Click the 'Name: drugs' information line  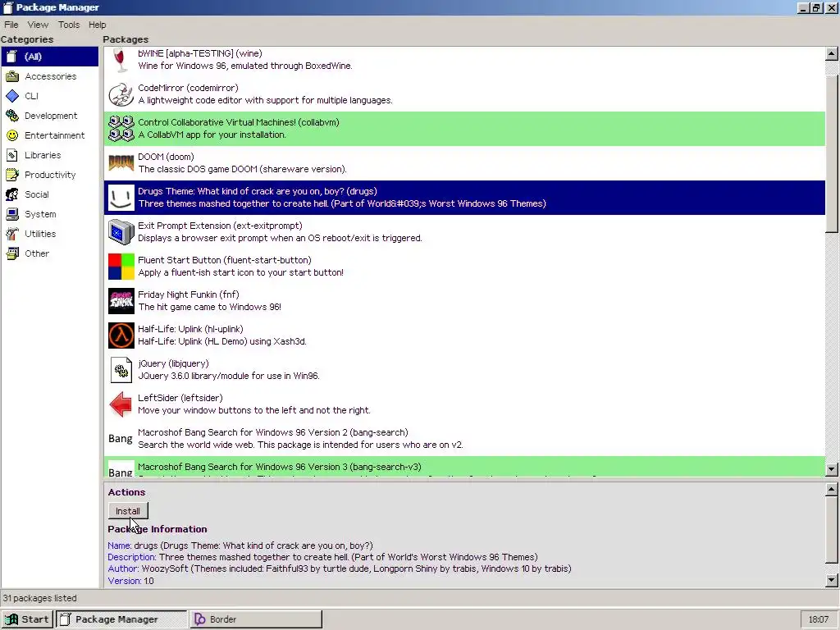point(240,546)
